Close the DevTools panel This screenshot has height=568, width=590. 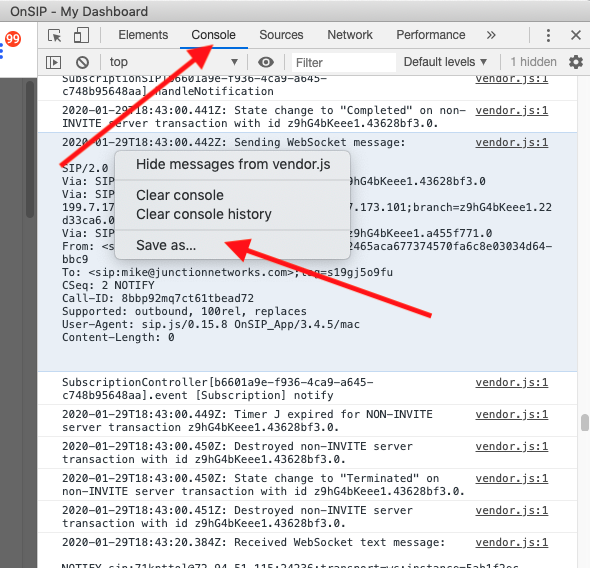tap(576, 35)
